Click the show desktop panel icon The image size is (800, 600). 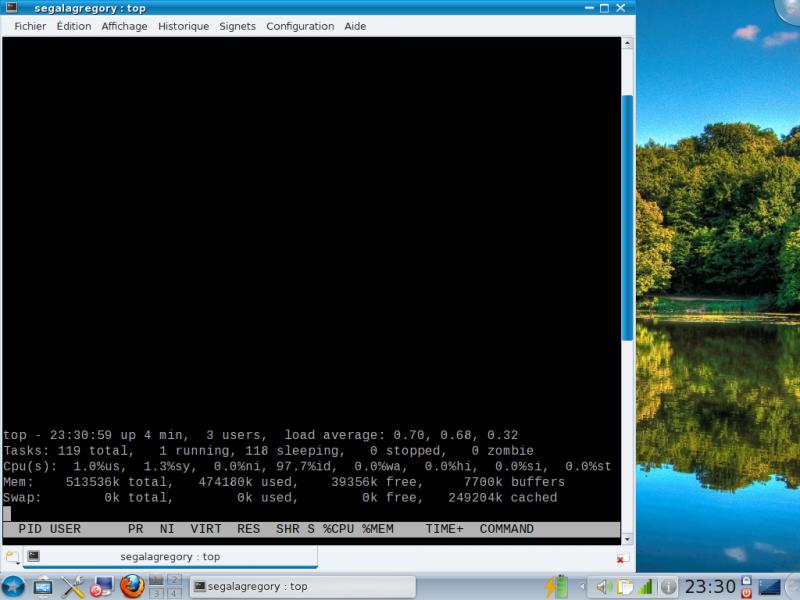click(x=769, y=587)
